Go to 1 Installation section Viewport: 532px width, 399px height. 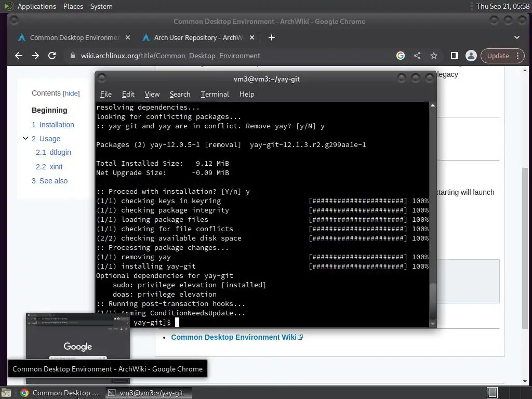(x=53, y=125)
